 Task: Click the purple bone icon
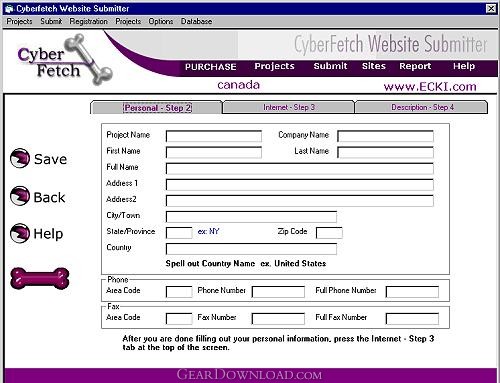pyautogui.click(x=40, y=278)
